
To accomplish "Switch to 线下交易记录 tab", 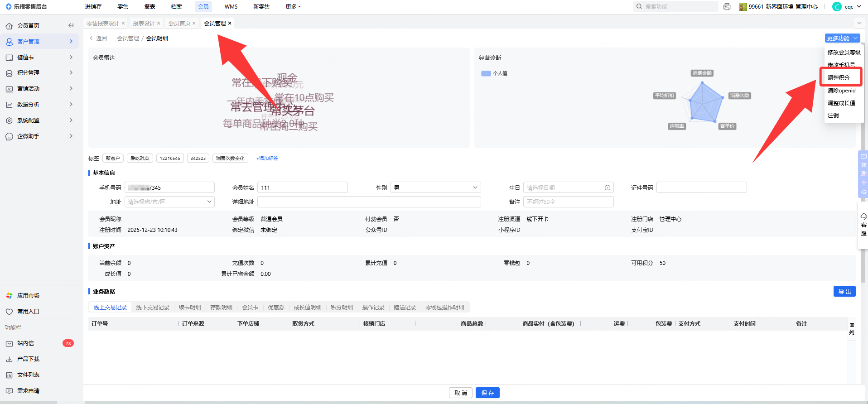I will point(153,307).
